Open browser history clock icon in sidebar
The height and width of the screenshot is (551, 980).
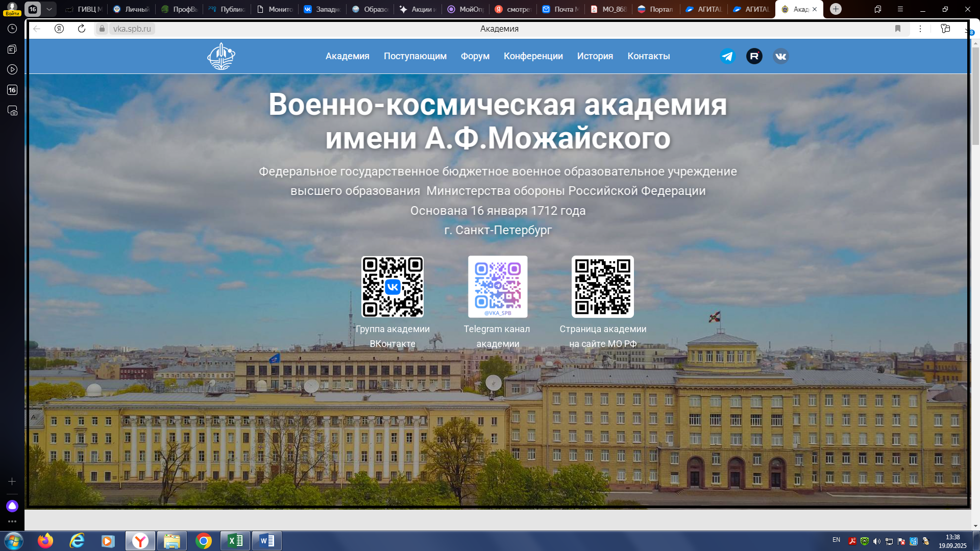[12, 29]
